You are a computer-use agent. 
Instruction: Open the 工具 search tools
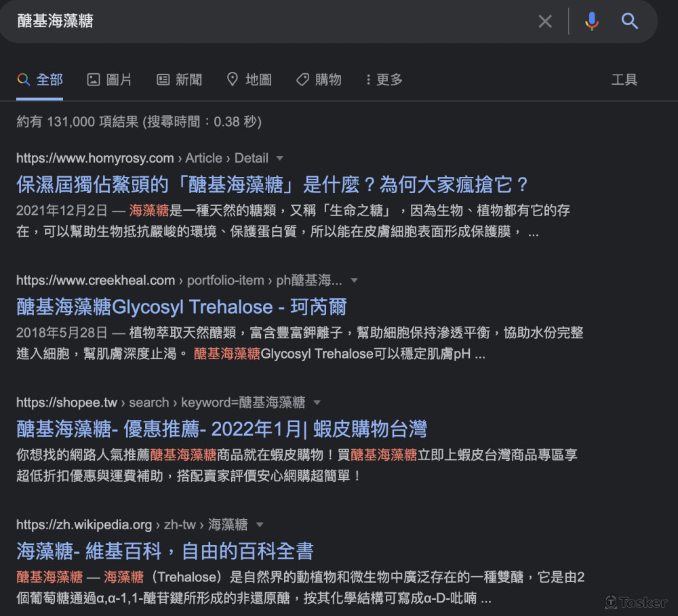(x=624, y=79)
